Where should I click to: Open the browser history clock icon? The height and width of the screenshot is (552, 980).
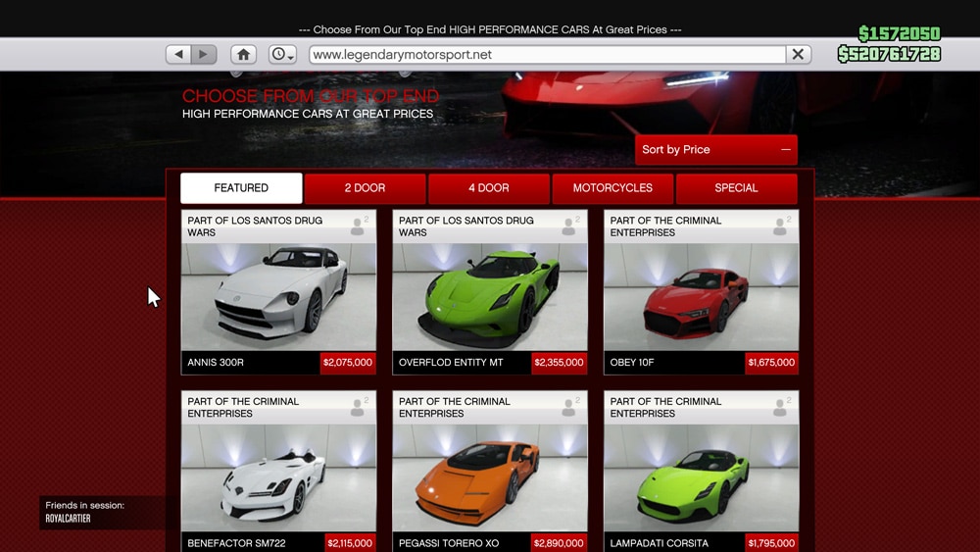282,54
